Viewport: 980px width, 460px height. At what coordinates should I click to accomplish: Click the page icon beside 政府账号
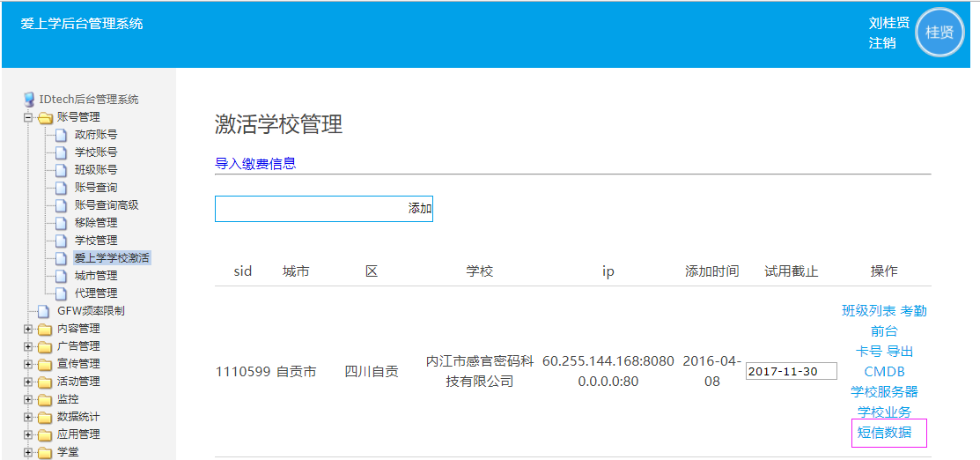click(x=61, y=135)
